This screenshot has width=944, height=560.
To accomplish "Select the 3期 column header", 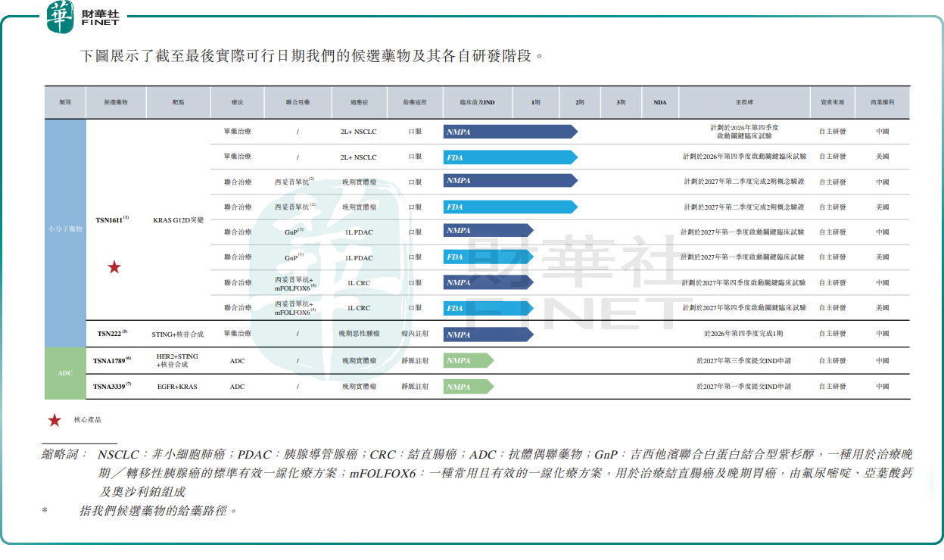I will coord(622,102).
